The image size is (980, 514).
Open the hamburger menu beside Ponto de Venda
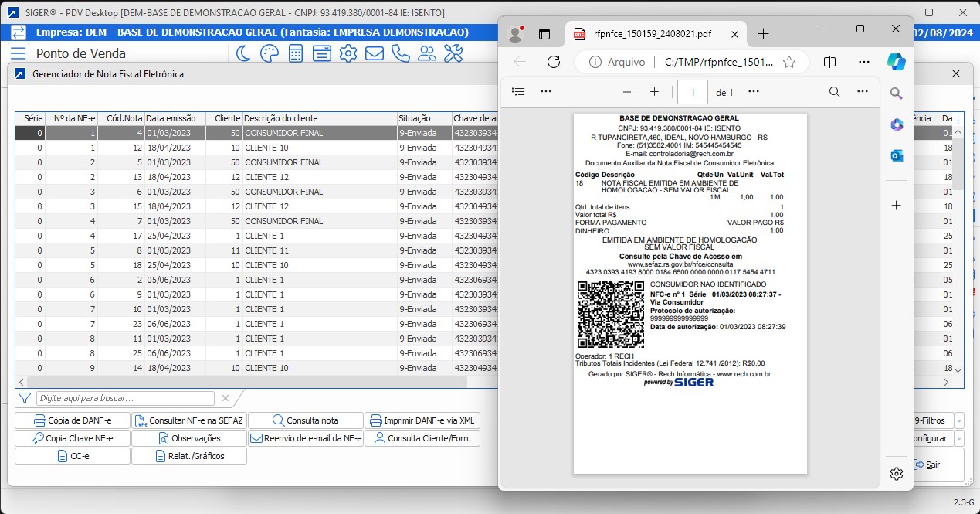[x=19, y=53]
